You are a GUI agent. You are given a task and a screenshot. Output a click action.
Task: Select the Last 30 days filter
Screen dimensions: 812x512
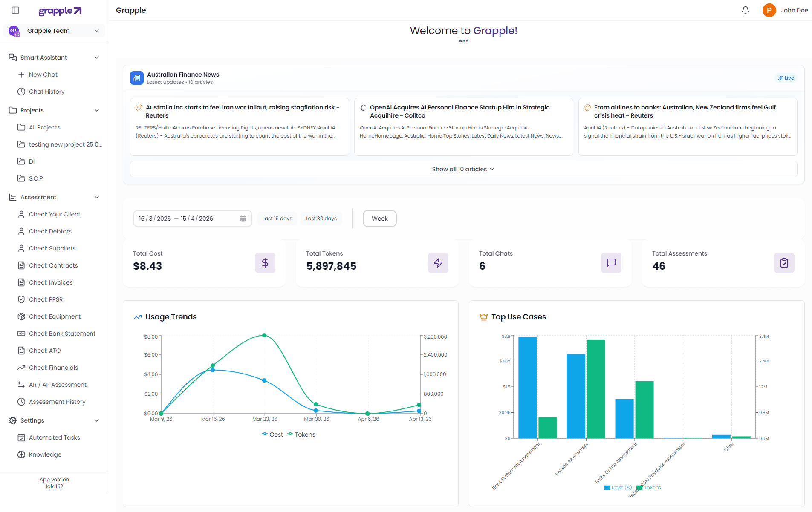321,219
